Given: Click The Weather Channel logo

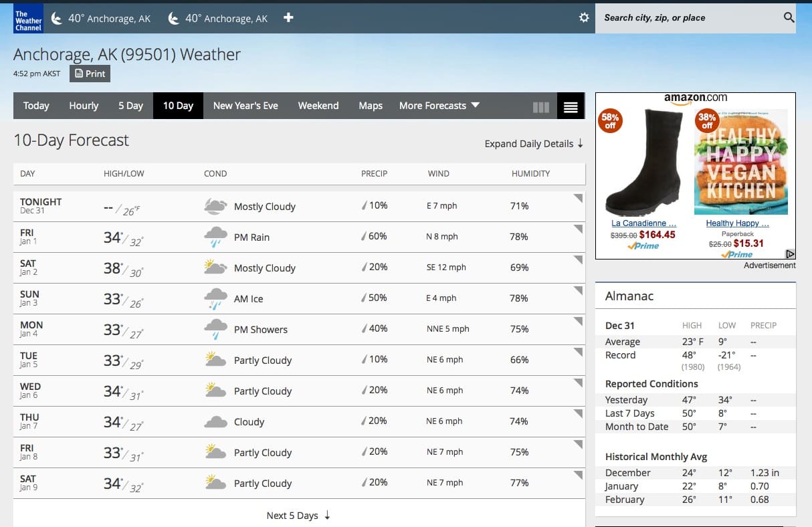Looking at the screenshot, I should 28,19.
